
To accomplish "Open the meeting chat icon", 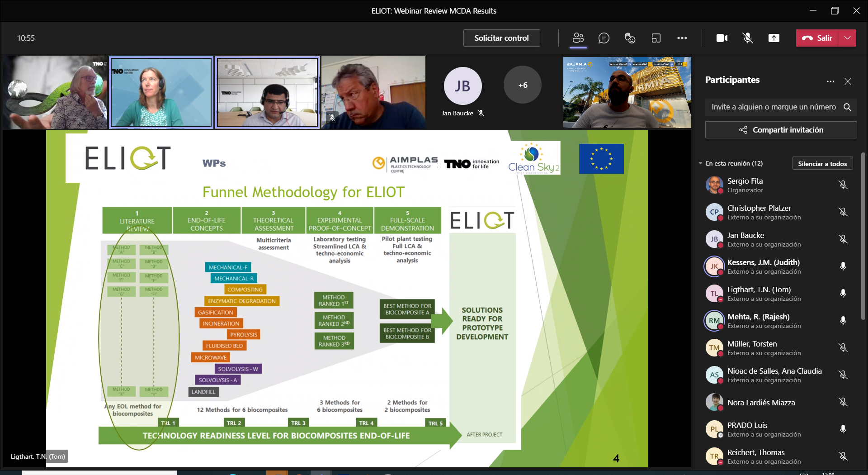I will tap(604, 38).
